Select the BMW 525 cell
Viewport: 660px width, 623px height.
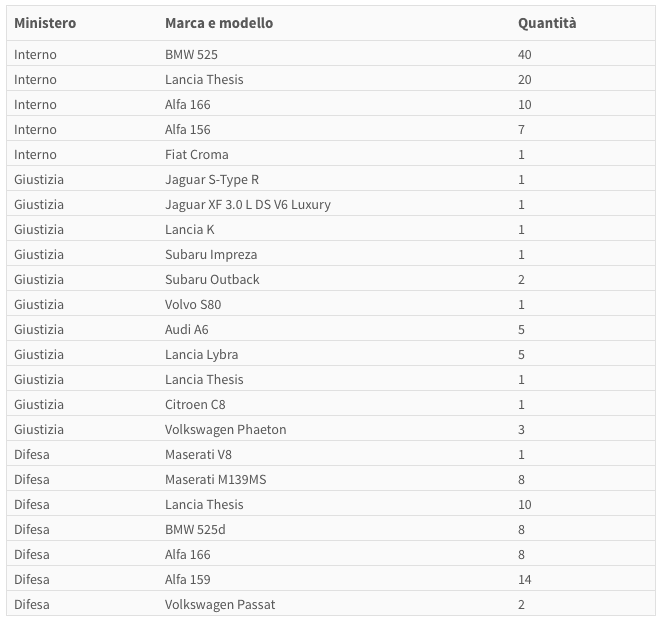(193, 54)
